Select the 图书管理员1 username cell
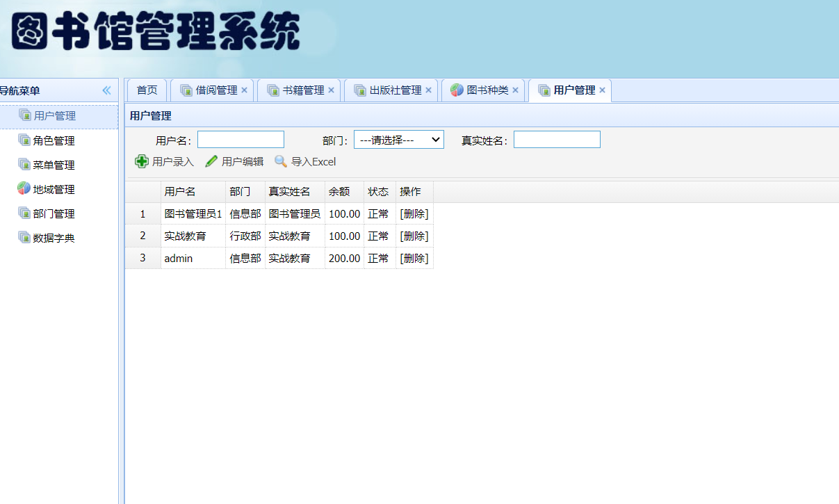The height and width of the screenshot is (504, 839). tap(193, 214)
